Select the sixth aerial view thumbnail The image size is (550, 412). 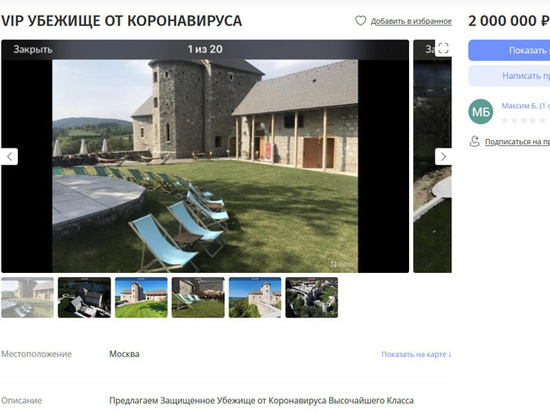tap(312, 298)
